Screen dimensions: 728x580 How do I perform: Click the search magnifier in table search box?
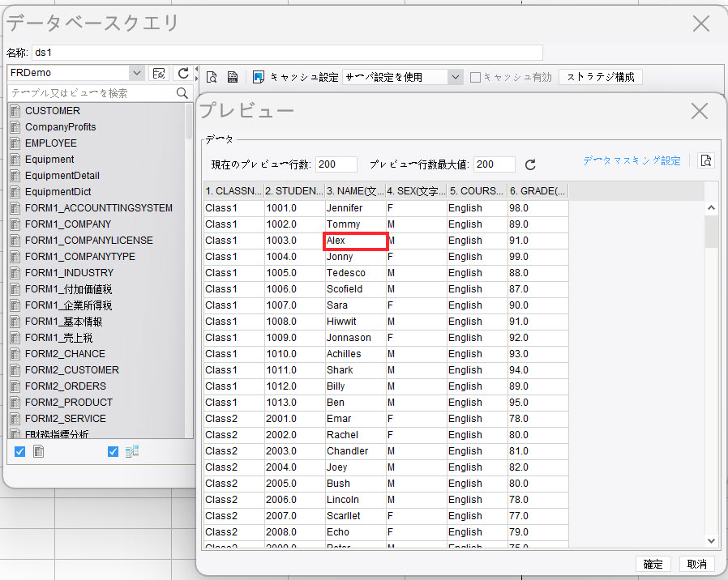pos(182,93)
